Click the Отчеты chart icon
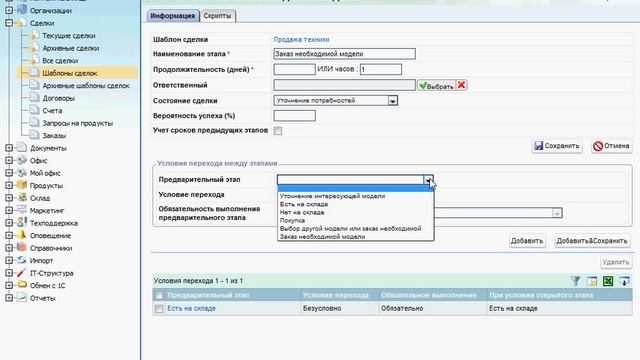 point(22,298)
